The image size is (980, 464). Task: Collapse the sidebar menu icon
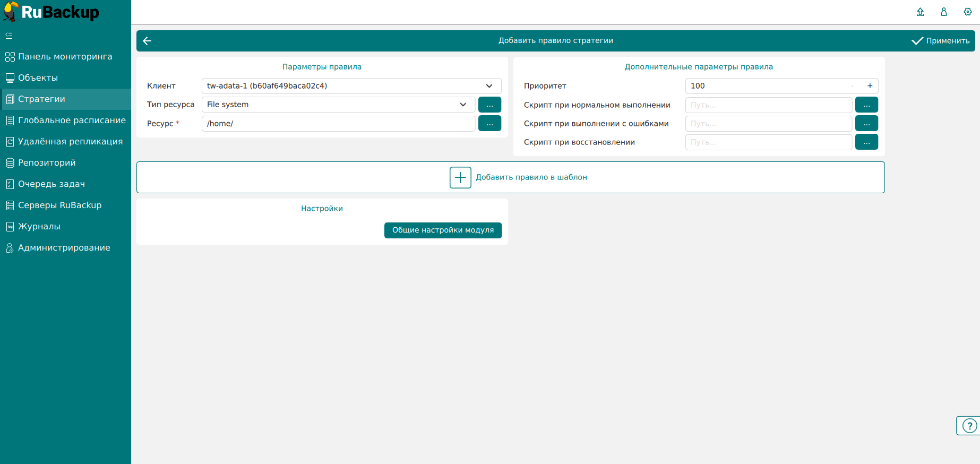tap(9, 36)
